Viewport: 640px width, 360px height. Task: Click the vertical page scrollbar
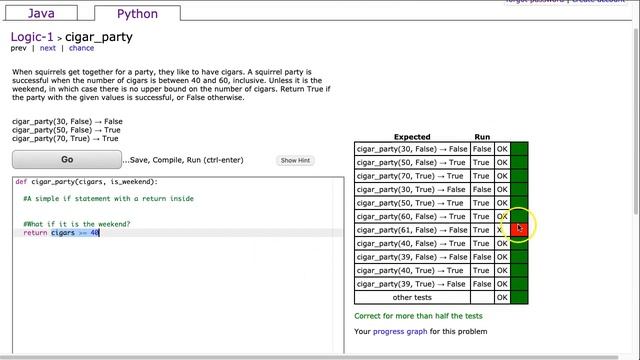pos(636,122)
